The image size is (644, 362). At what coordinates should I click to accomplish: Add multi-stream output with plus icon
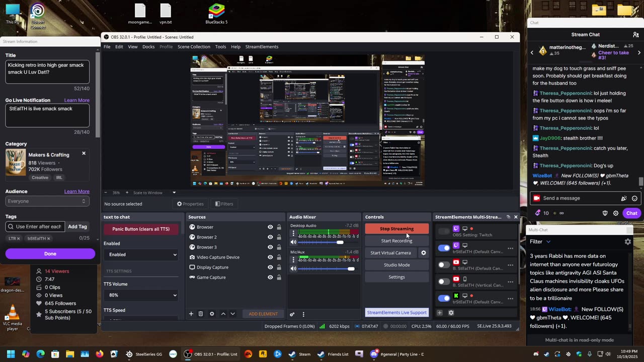tap(439, 313)
